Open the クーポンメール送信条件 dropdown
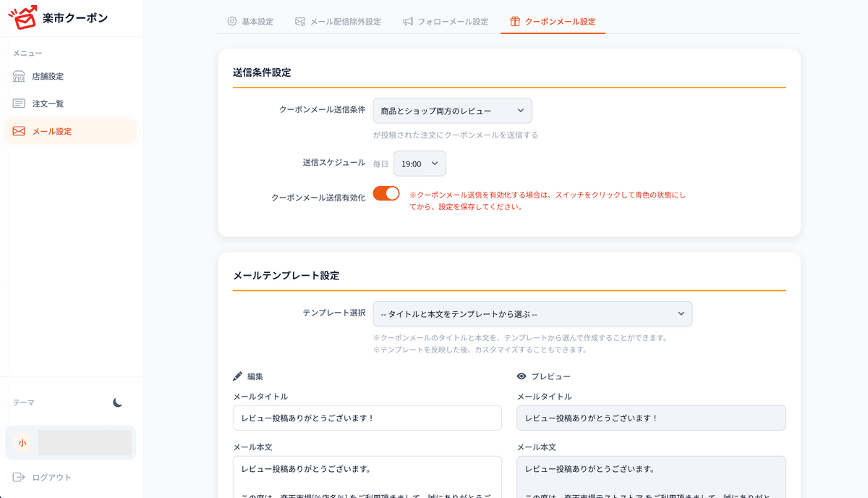The width and height of the screenshot is (868, 498). click(451, 110)
